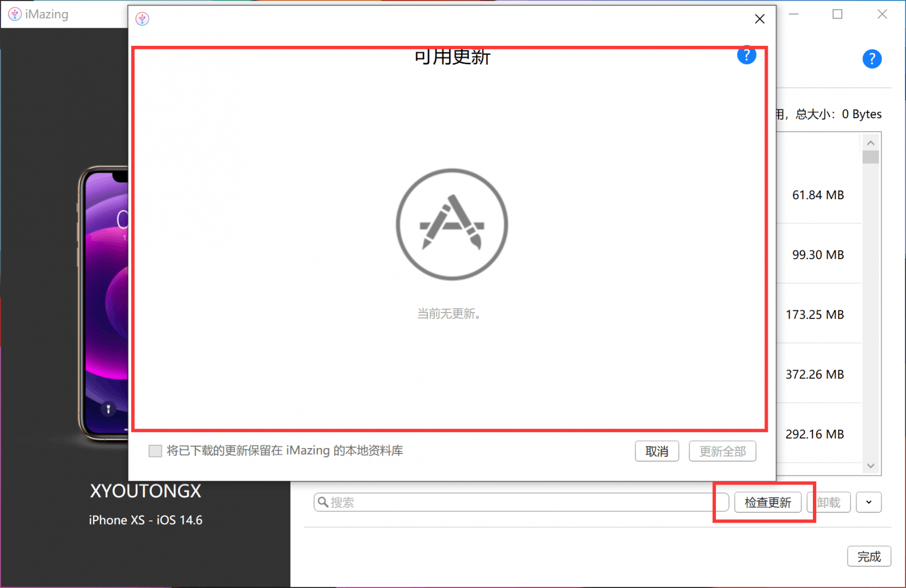
Task: Open the blue help icon in main window
Action: tap(872, 59)
